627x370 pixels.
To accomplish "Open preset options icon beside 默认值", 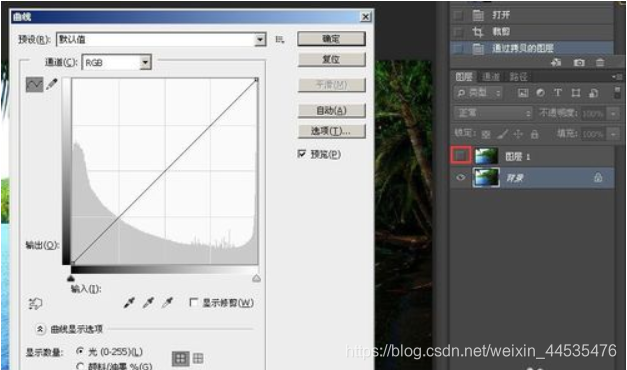I will [280, 39].
